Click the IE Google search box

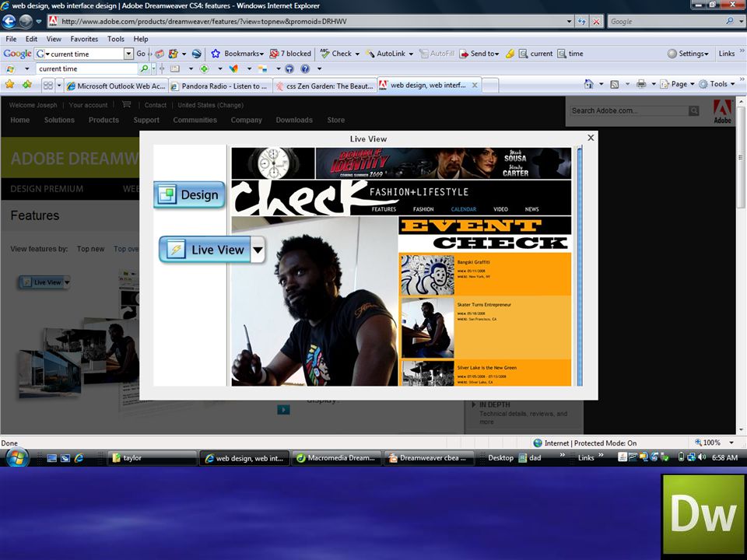668,22
